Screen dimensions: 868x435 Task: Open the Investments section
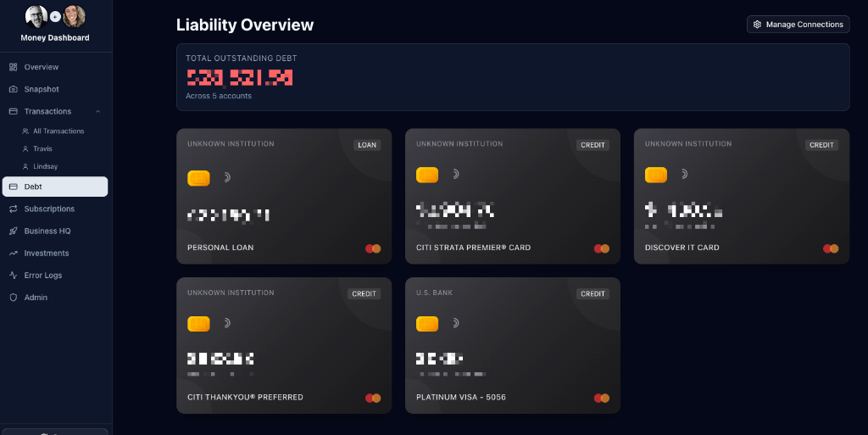(x=47, y=253)
